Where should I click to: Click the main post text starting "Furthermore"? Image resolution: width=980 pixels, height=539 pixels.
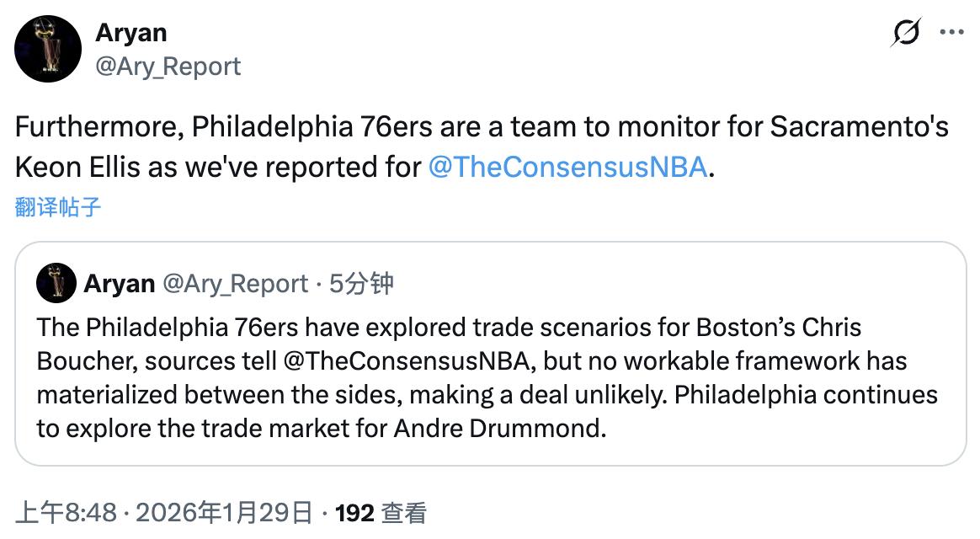tap(480, 128)
